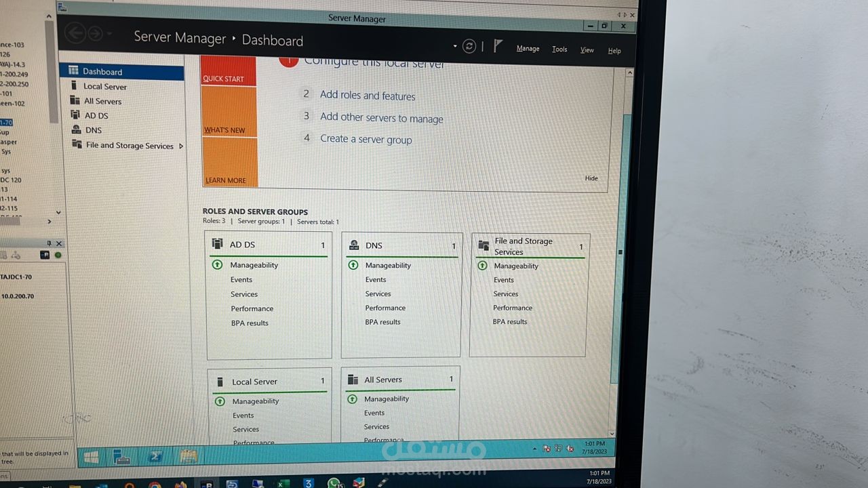Click the All Servers sidebar icon
This screenshot has height=488, width=868.
[75, 100]
